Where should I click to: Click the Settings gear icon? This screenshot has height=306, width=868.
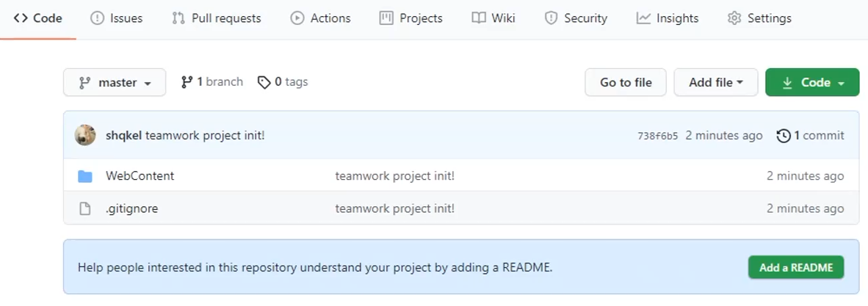click(734, 18)
